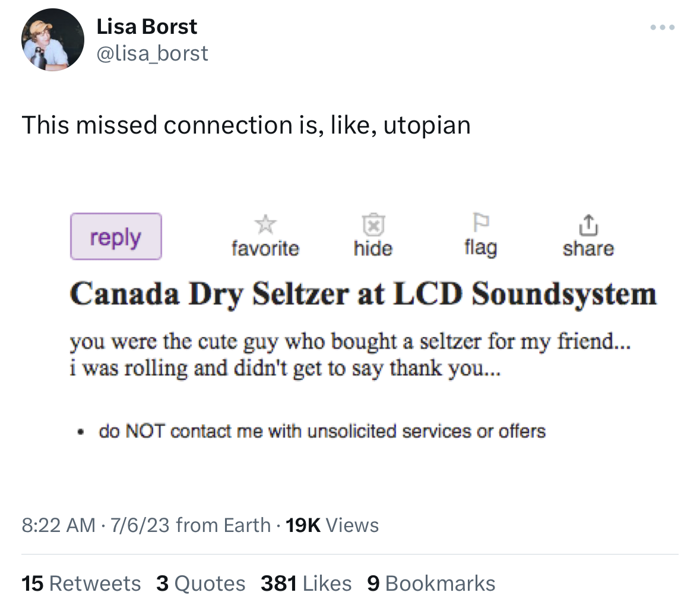Open Lisa Borst's profile picture
700x605 pixels.
pos(53,40)
